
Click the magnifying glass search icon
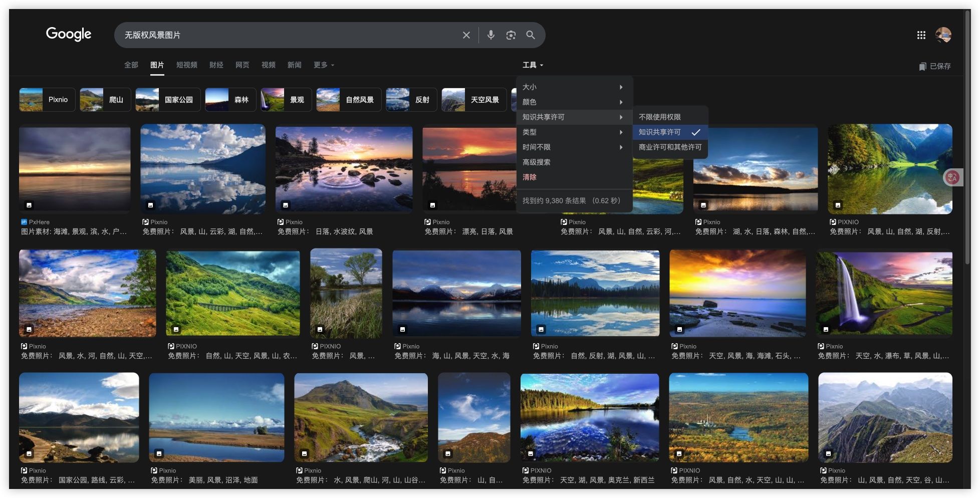(x=530, y=35)
